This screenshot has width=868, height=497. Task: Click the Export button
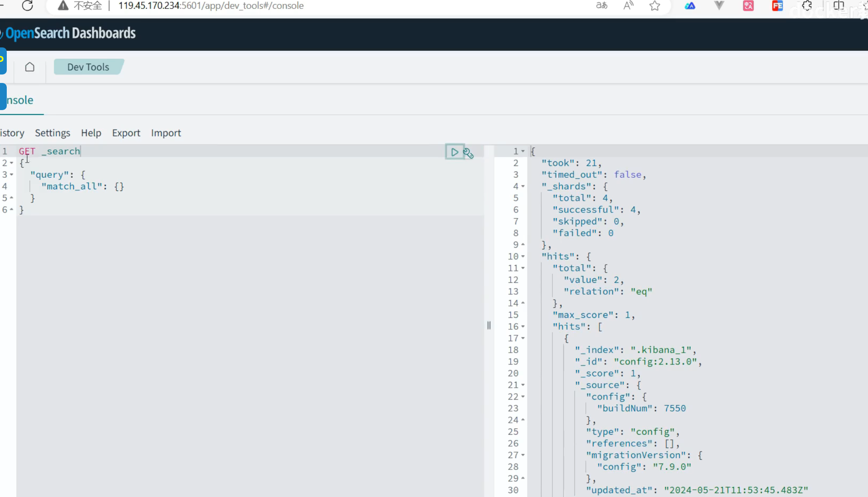126,133
